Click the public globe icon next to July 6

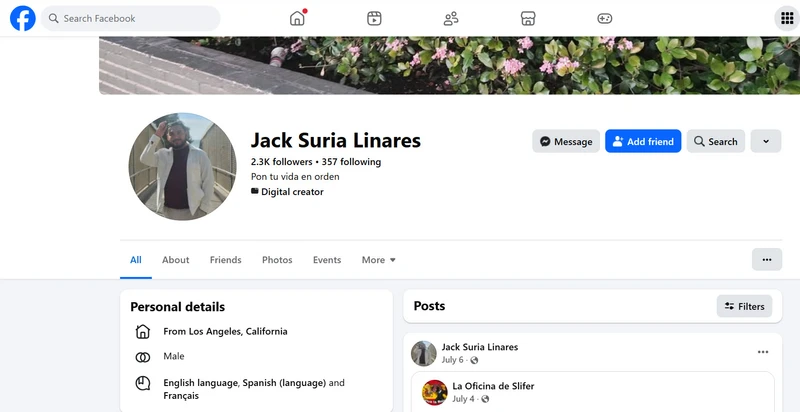(474, 360)
